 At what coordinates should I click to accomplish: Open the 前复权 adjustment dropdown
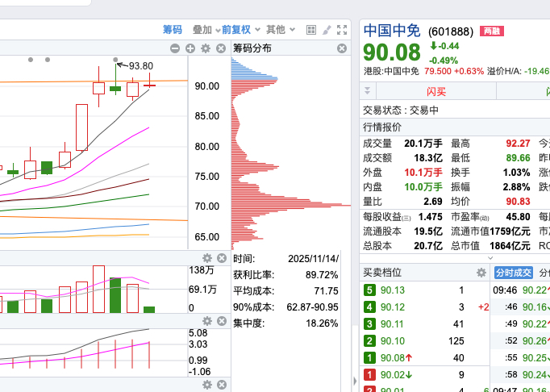(241, 30)
